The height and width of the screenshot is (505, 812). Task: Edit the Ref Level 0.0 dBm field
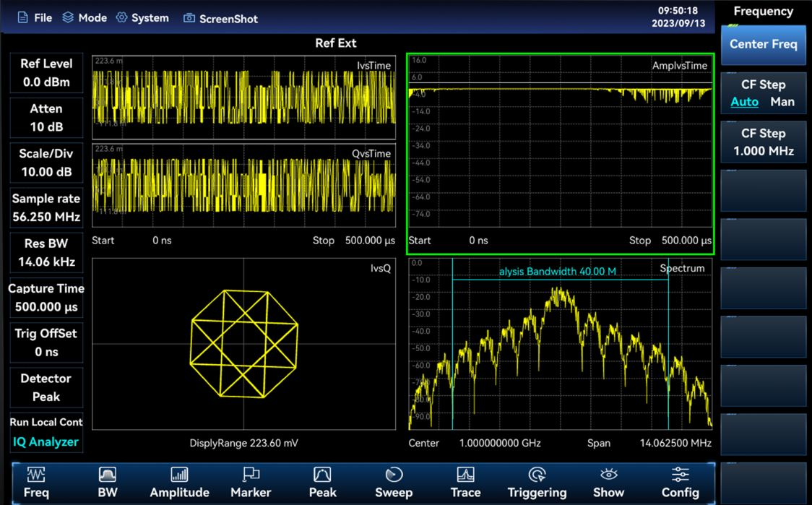tap(46, 73)
